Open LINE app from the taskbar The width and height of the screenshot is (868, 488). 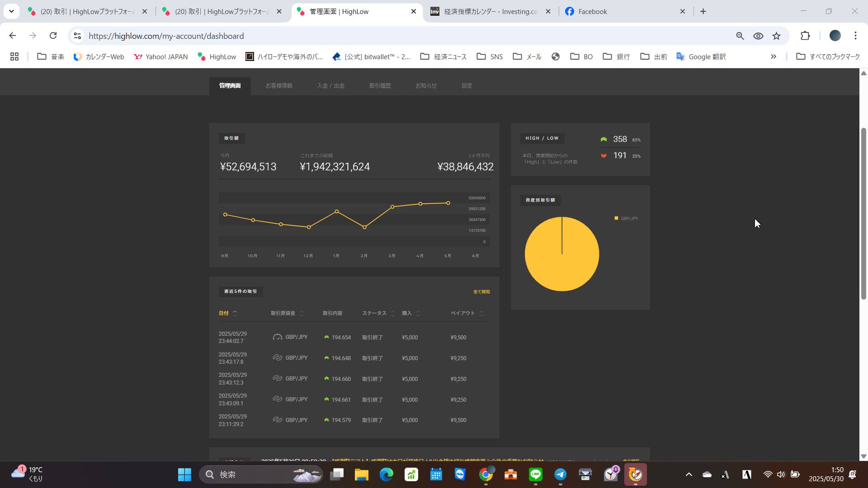[x=535, y=474]
